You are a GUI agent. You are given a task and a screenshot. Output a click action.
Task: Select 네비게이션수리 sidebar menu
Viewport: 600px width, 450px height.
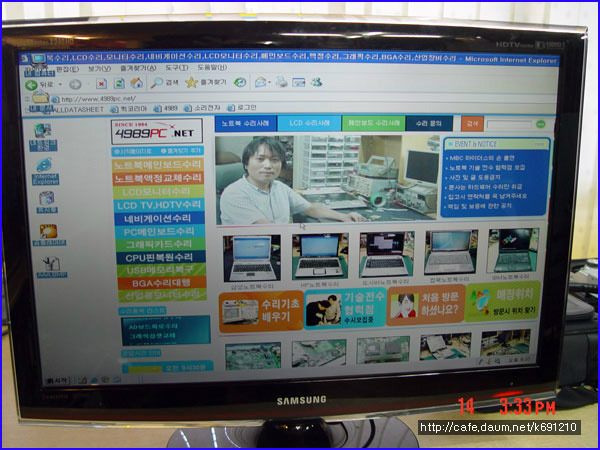point(160,218)
